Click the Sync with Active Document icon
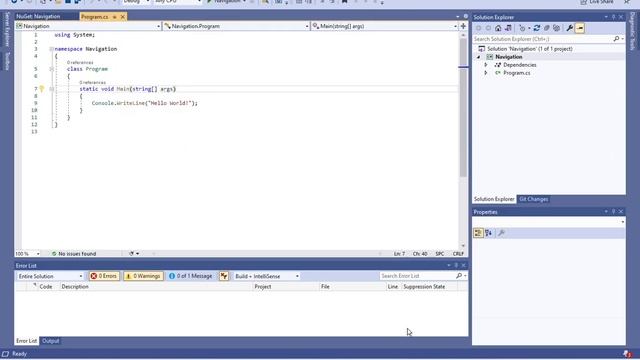This screenshot has height=360, width=640. 537,28
